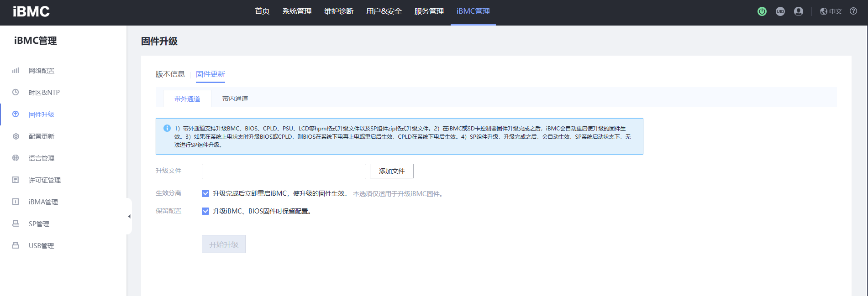Click the 添加文件 button

[x=391, y=171]
